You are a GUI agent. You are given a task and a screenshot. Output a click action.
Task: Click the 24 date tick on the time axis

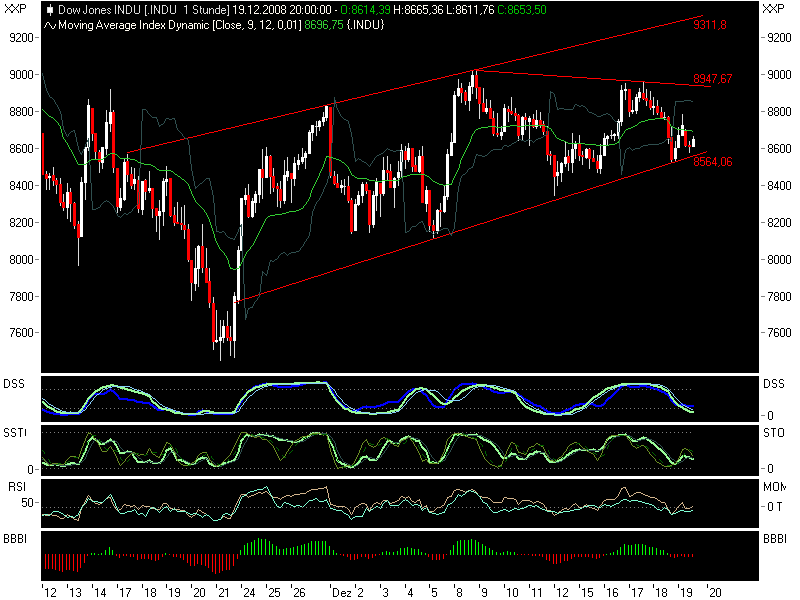247,591
